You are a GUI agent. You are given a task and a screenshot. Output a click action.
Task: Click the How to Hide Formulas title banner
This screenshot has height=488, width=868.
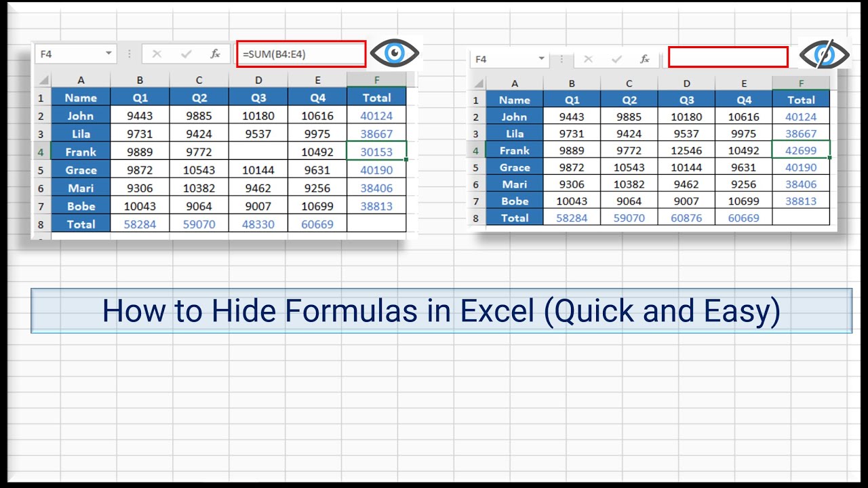click(441, 311)
